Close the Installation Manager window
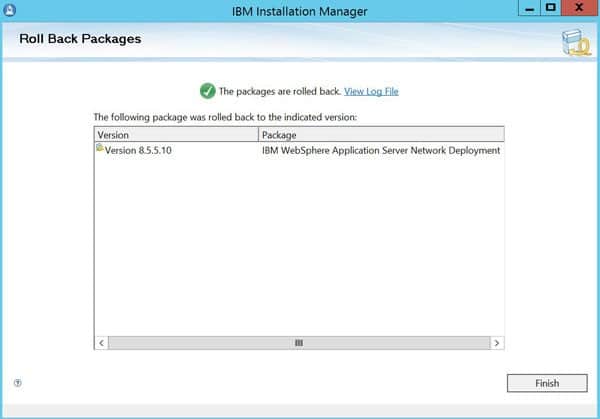600x419 pixels. [579, 8]
